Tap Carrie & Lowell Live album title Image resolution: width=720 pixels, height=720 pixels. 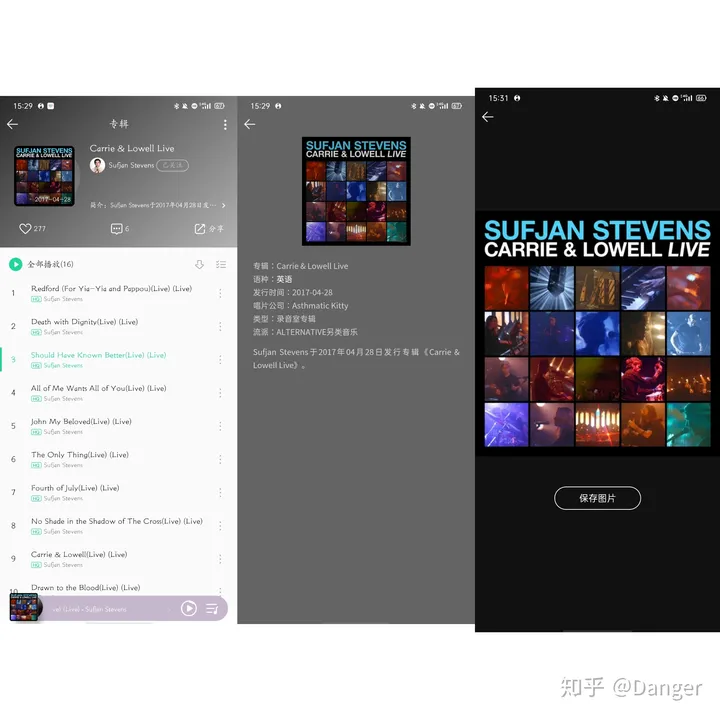(132, 148)
